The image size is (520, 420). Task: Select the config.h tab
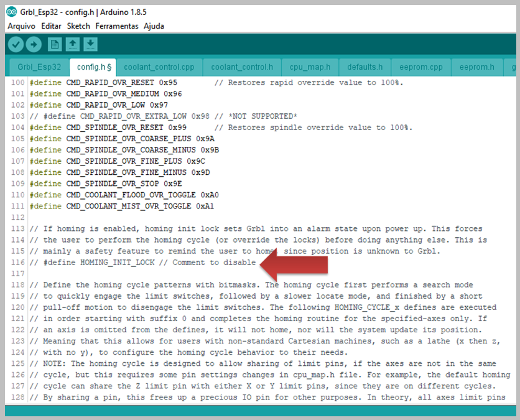[93, 67]
